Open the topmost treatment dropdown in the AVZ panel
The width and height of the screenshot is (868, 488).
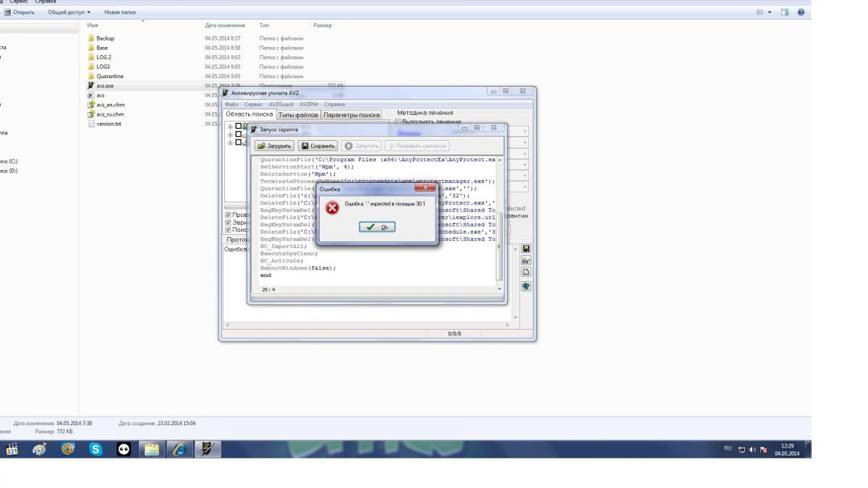(524, 132)
